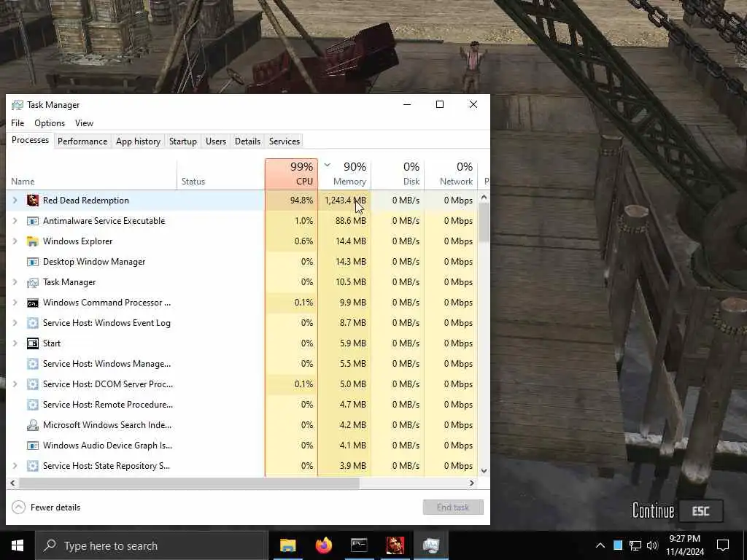Click the Service Host: Remote Procedure... gear icon
Image resolution: width=747 pixels, height=560 pixels.
point(32,405)
